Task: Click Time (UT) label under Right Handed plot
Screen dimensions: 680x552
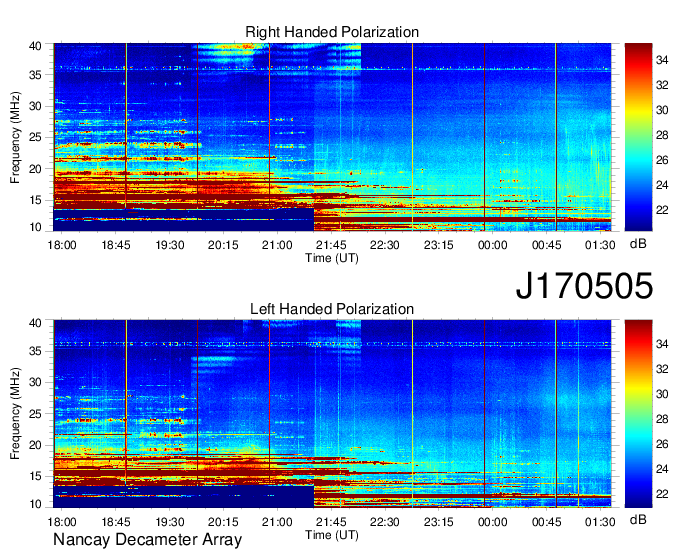Action: [332, 258]
